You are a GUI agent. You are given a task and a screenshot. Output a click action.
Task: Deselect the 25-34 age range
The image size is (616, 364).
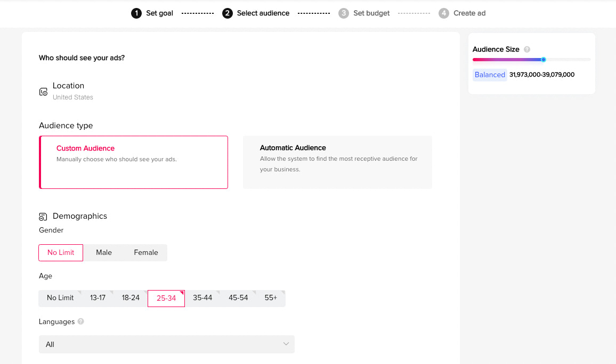(x=166, y=299)
